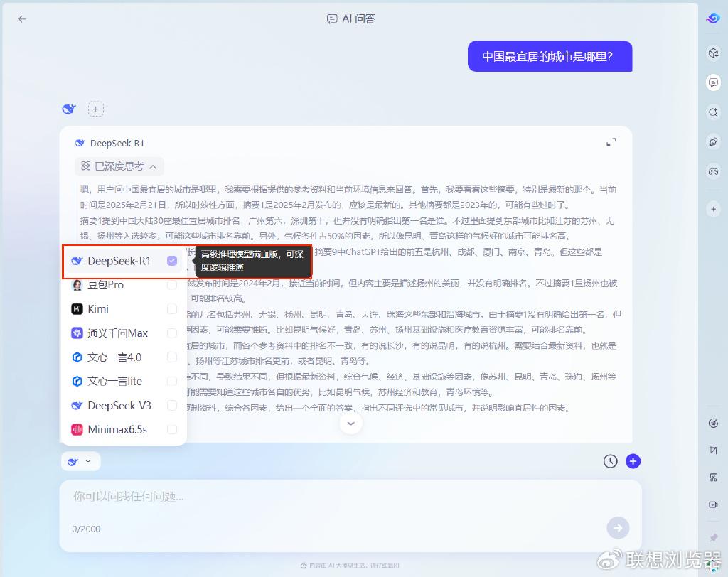Check the 文心一言lite model checkbox

pos(172,381)
